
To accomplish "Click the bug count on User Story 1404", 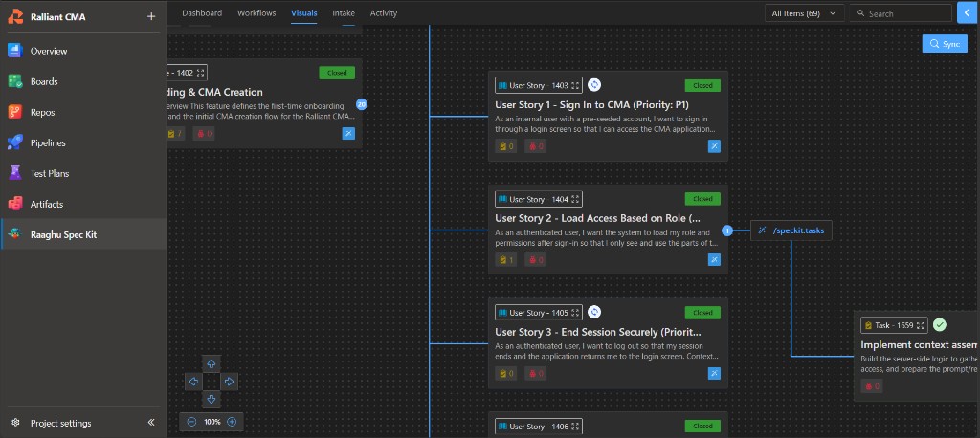I will tap(536, 260).
